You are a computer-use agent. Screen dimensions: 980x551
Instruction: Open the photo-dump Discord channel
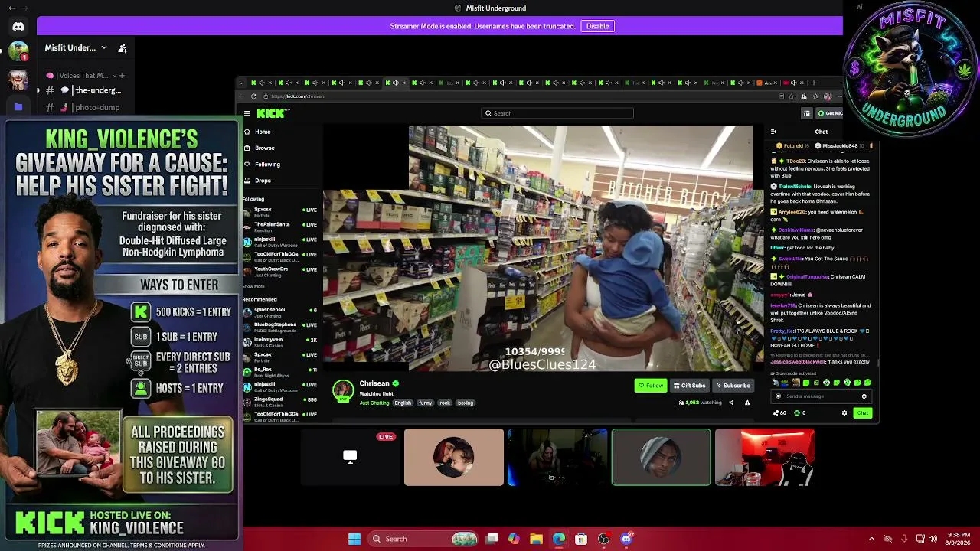84,107
